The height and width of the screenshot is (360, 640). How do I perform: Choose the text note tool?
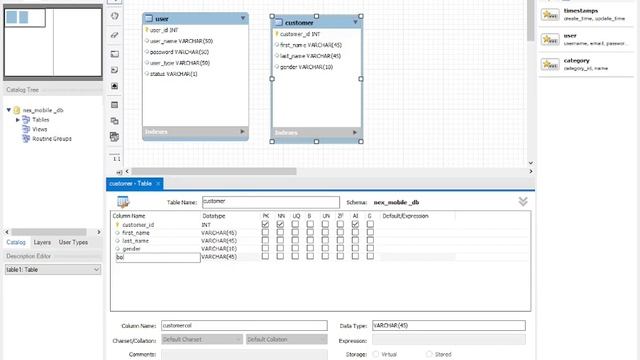115,70
